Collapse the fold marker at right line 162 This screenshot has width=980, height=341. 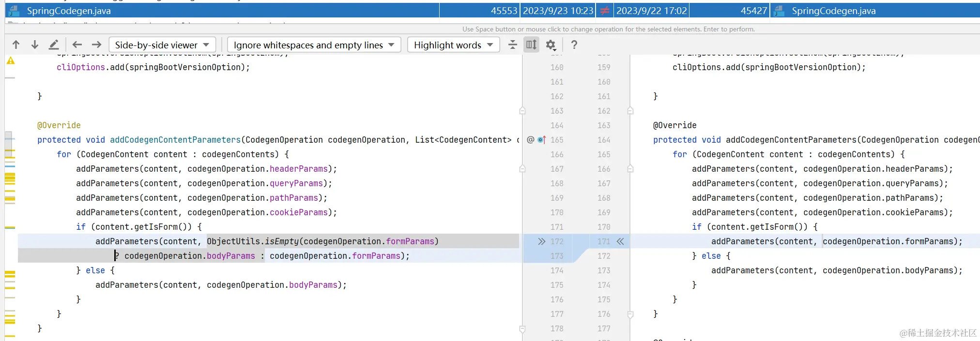click(630, 111)
